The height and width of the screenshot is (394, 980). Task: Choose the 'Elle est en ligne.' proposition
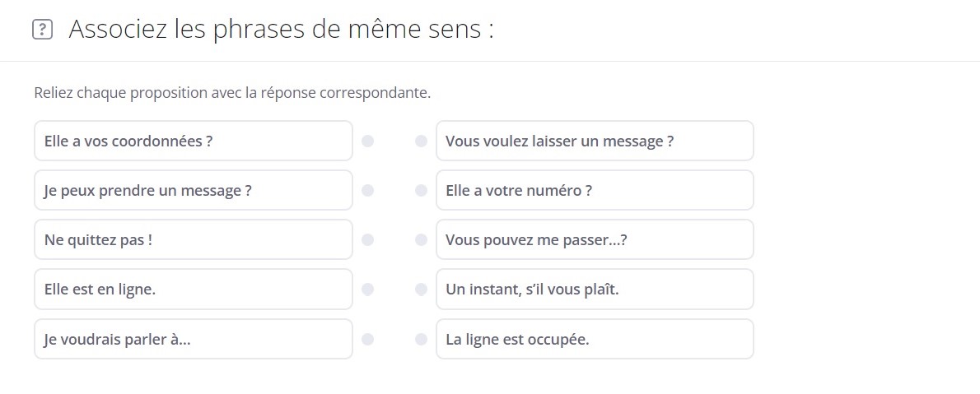[194, 289]
